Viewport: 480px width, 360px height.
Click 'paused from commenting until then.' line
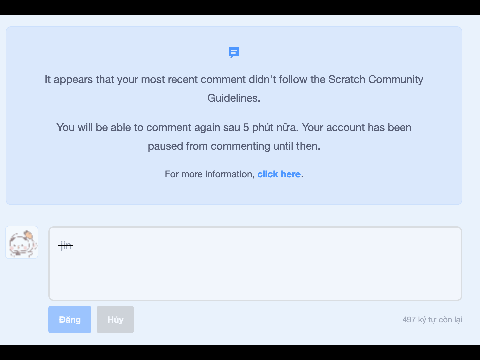234,146
